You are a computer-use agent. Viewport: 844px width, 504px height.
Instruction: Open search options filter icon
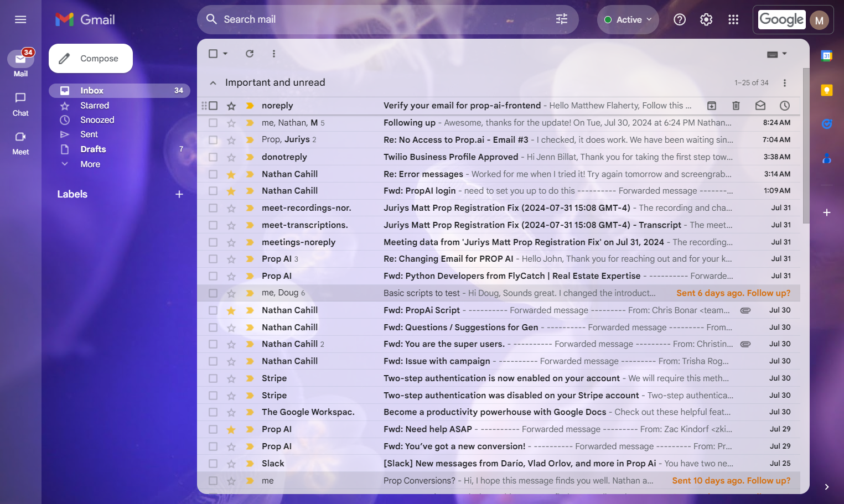pyautogui.click(x=562, y=19)
